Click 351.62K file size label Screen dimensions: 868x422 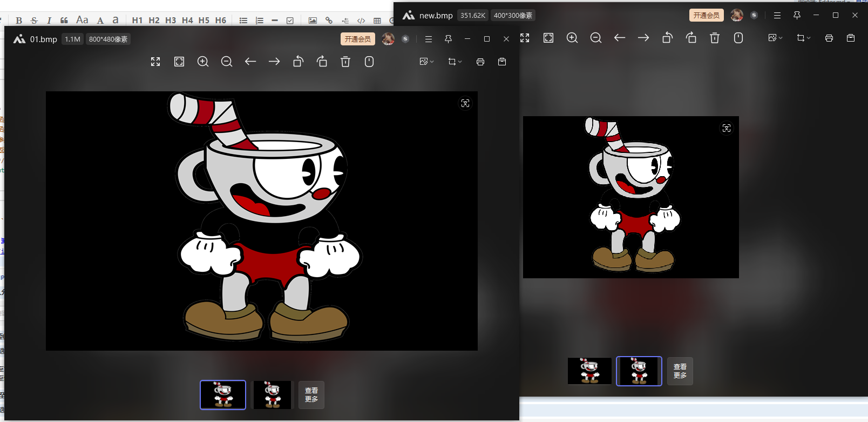pos(473,15)
